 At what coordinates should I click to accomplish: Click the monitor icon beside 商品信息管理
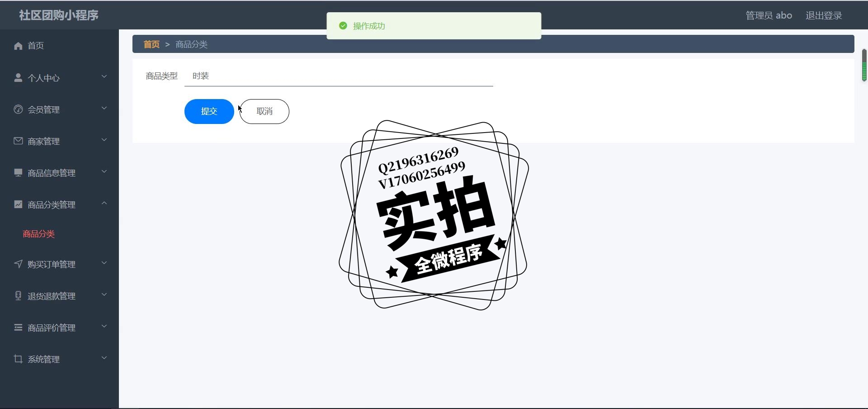pos(18,172)
